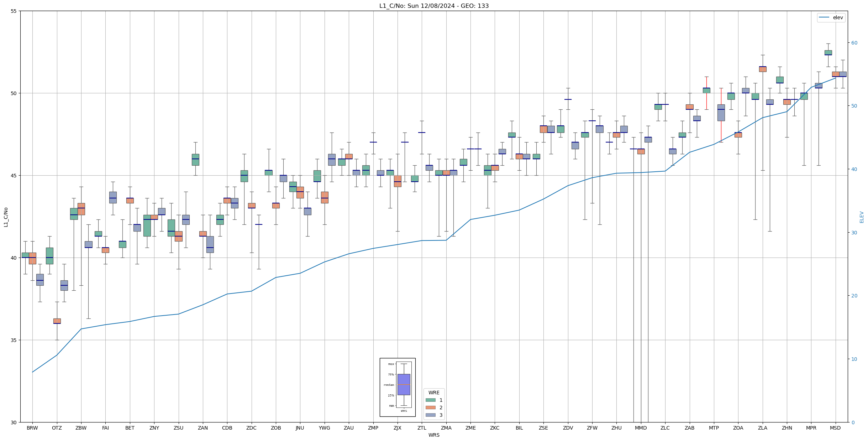Click the WRS x-axis title
Image resolution: width=868 pixels, height=441 pixels.
coord(434,435)
